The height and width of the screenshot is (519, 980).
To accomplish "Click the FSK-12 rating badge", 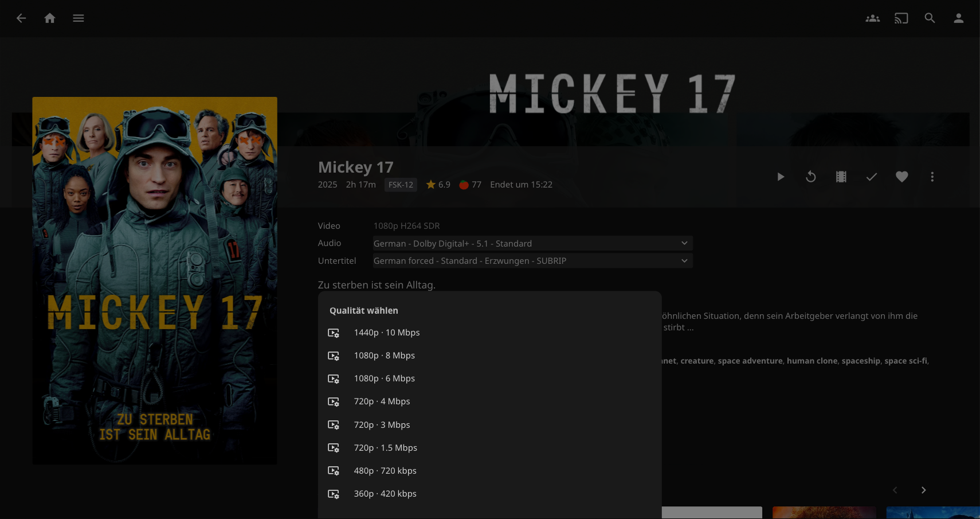I will click(401, 185).
